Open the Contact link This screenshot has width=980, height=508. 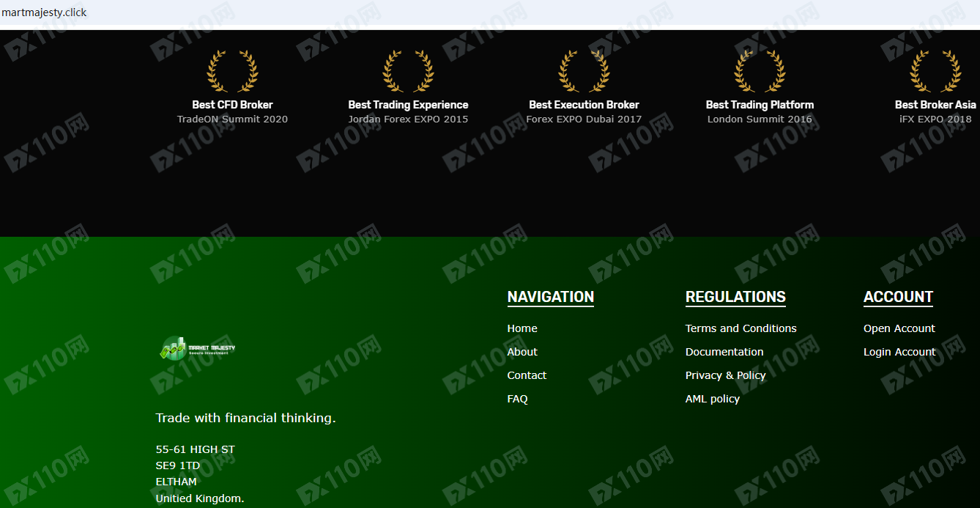527,375
